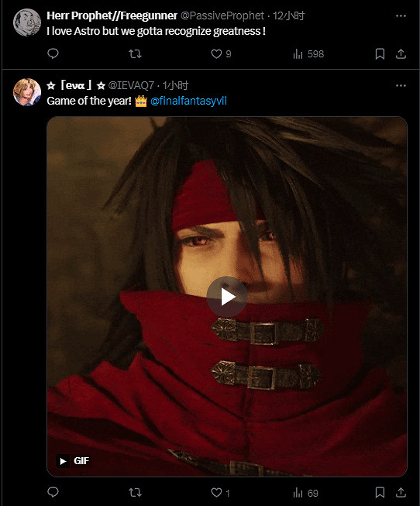The width and height of the screenshot is (420, 506).
Task: Reply to eva's Game of the year tweet
Action: 53,493
